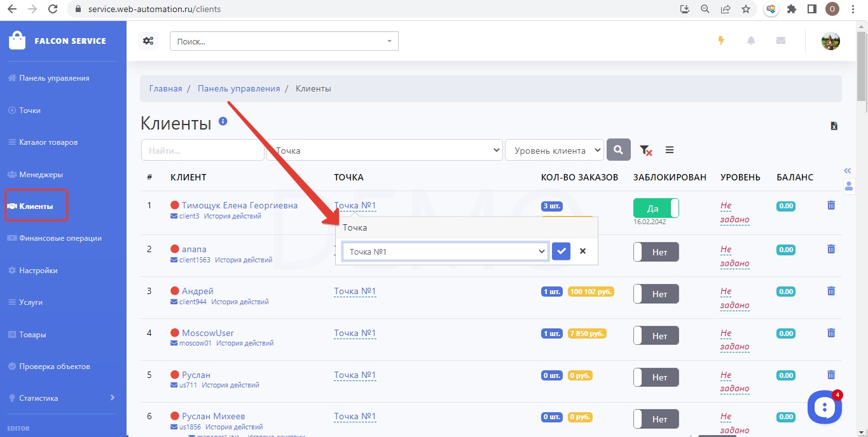Click the lightning bolt icon in header

tap(720, 41)
